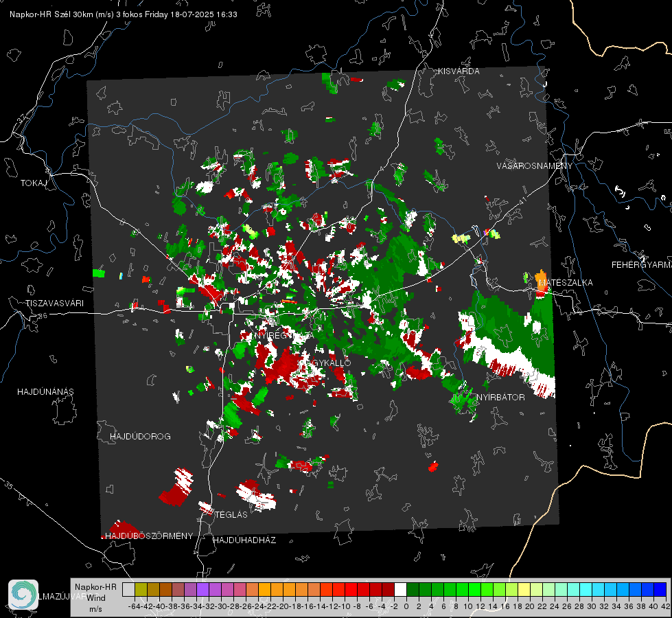Select the NYÍRBÁTOR town label

(x=500, y=398)
